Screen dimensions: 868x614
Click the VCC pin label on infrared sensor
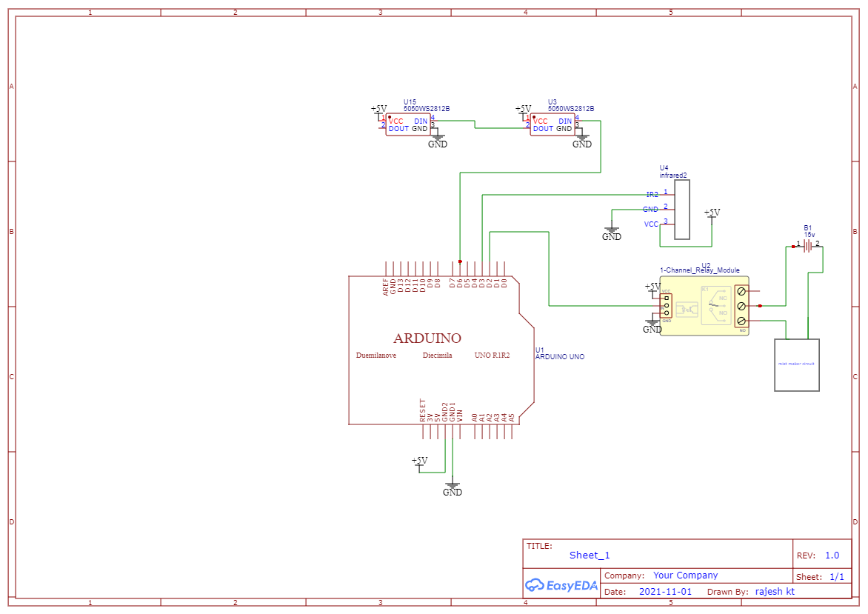pos(651,224)
